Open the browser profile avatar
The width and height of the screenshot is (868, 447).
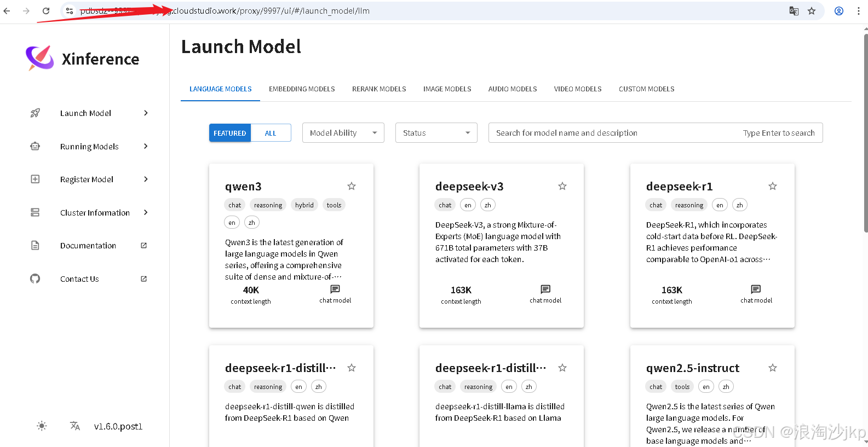(839, 11)
